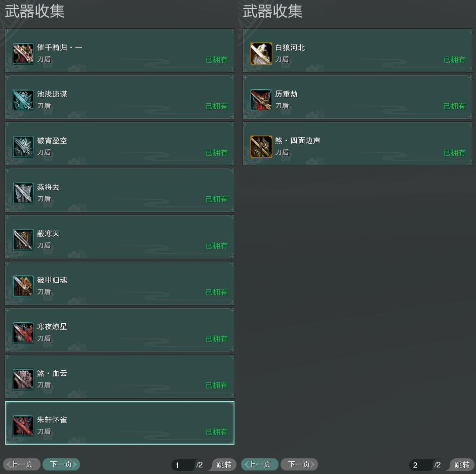
Task: Click the 煞·血云 weapon icon
Action: coord(23,379)
